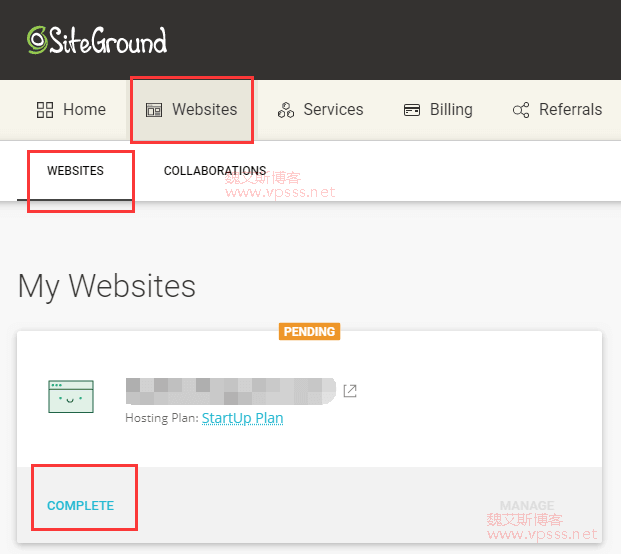The width and height of the screenshot is (621, 554).
Task: Click the Websites browser window icon
Action: point(154,110)
